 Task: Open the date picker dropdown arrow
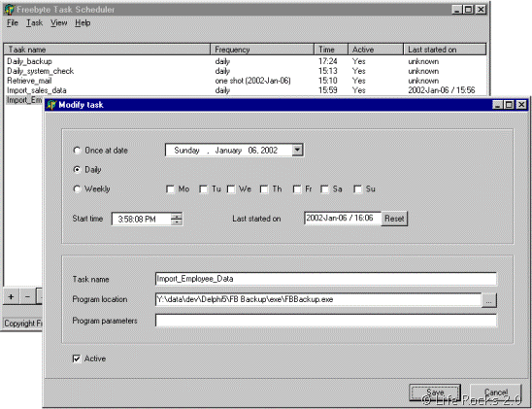pos(297,150)
